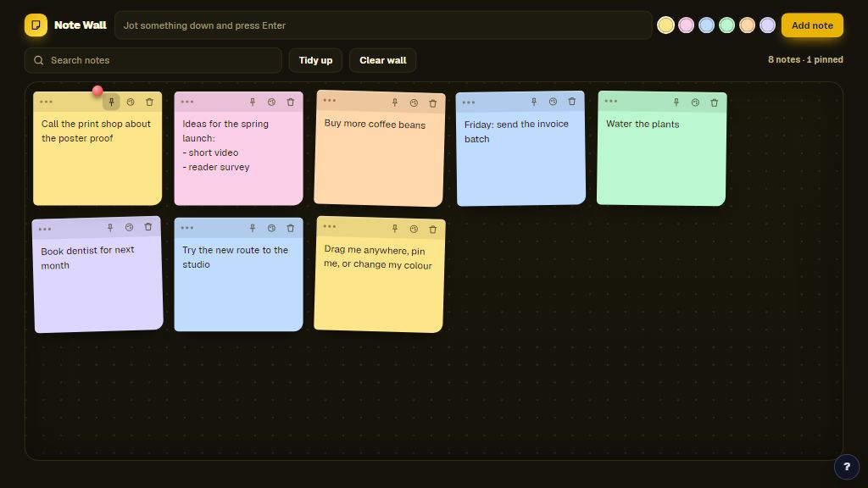Click the 'Book dentist for next month' text
Viewport: 868px width, 488px height.
pyautogui.click(x=87, y=258)
